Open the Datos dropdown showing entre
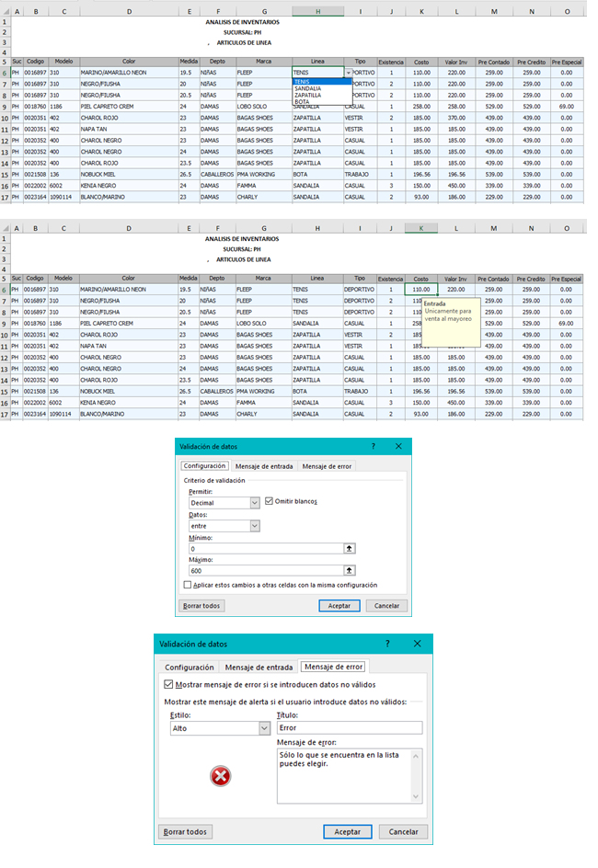This screenshot has height=868, width=598. (x=255, y=526)
